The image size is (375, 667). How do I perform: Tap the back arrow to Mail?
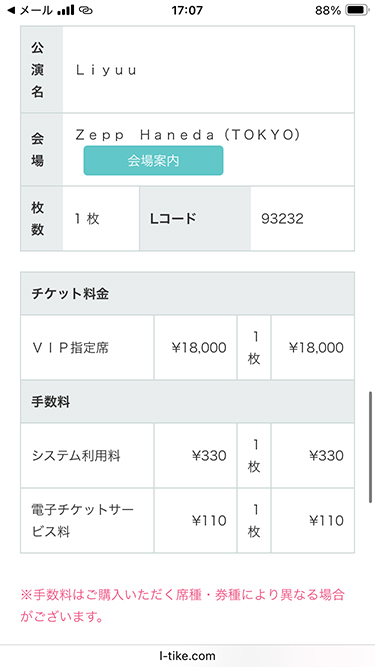click(x=12, y=10)
